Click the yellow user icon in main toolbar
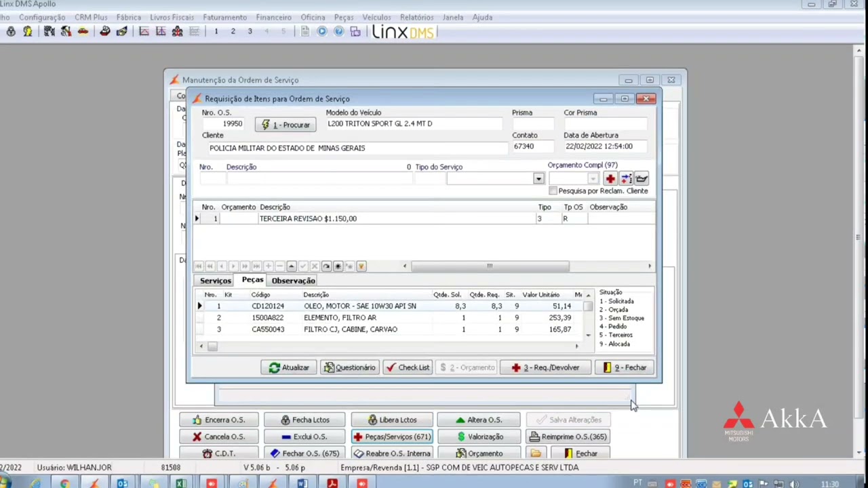The height and width of the screenshot is (488, 868). pyautogui.click(x=28, y=31)
